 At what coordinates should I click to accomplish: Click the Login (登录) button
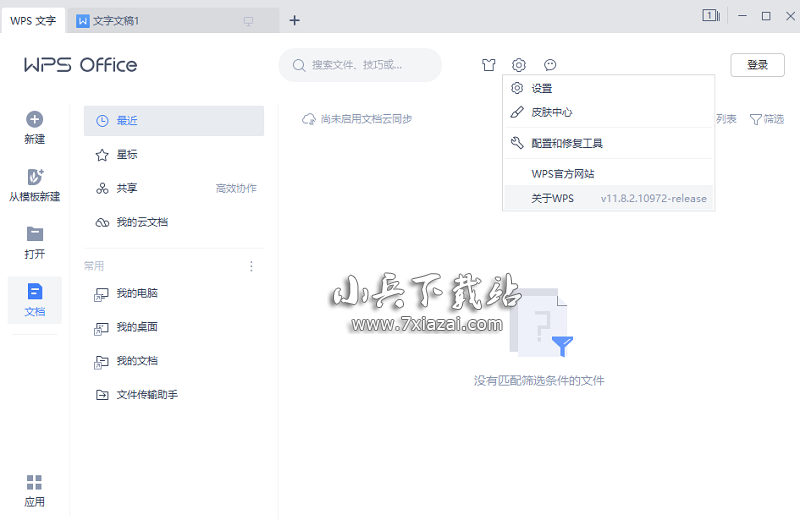coord(758,65)
